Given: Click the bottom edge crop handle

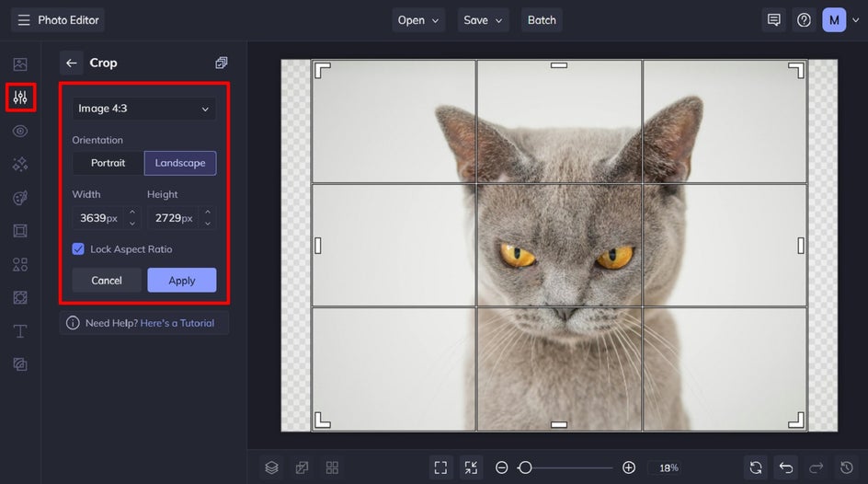Looking at the screenshot, I should click(x=559, y=425).
